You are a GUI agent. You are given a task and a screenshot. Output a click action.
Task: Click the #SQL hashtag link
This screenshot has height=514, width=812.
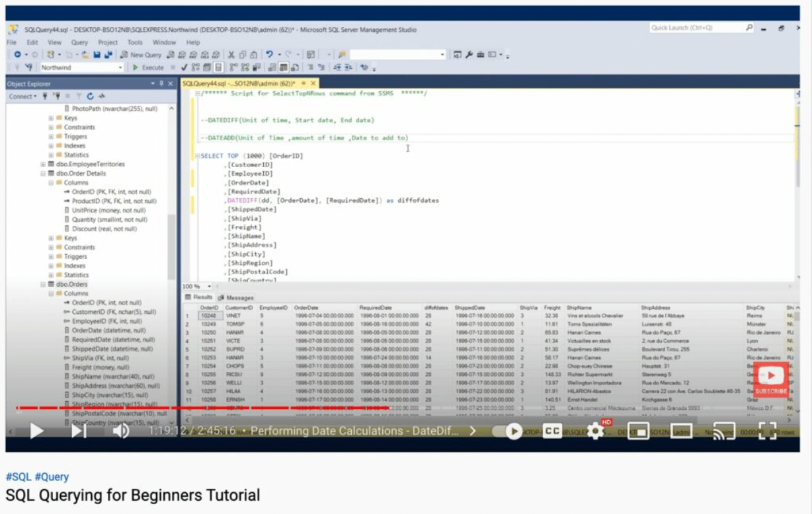tap(19, 477)
